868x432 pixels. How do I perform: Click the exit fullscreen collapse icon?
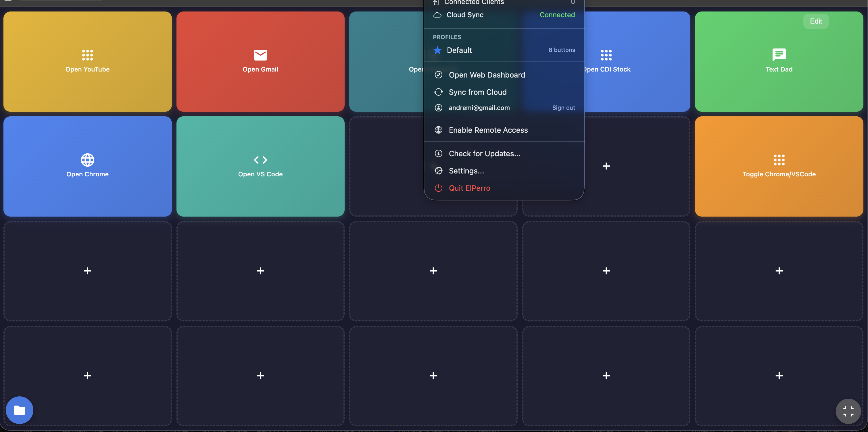848,411
